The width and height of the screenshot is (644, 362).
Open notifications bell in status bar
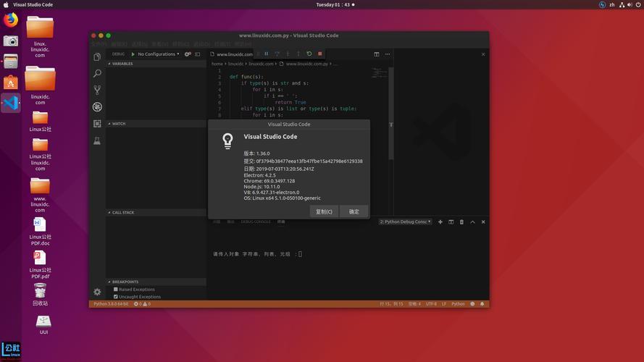(x=482, y=304)
